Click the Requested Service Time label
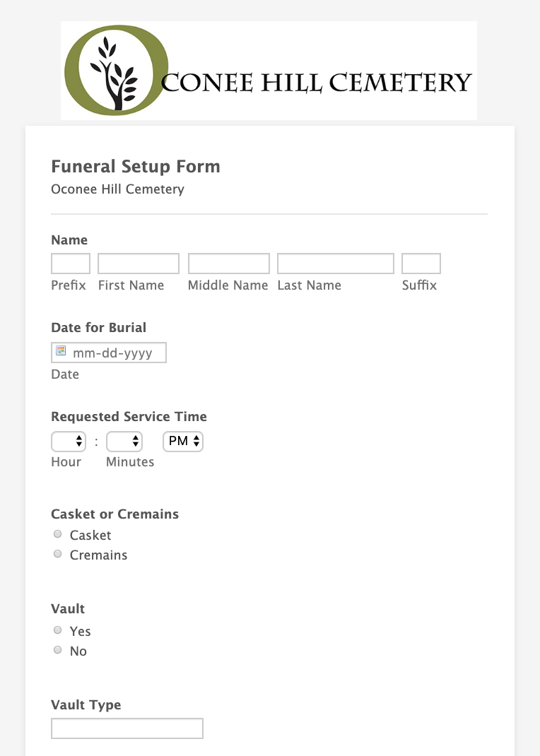 [129, 416]
